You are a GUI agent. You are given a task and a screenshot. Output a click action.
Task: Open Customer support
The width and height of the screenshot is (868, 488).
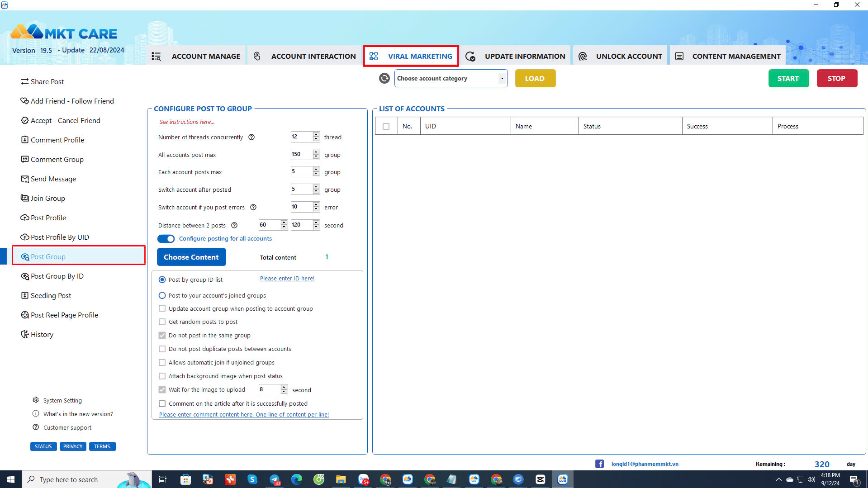[67, 427]
